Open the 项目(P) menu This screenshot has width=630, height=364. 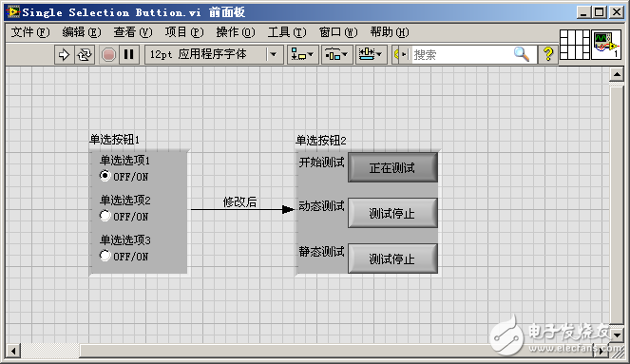click(184, 32)
